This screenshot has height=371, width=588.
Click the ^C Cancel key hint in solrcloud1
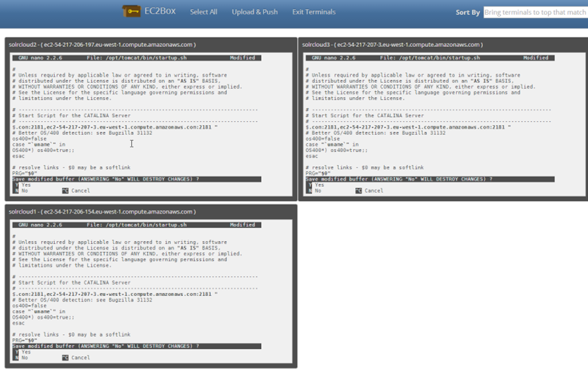click(x=65, y=358)
